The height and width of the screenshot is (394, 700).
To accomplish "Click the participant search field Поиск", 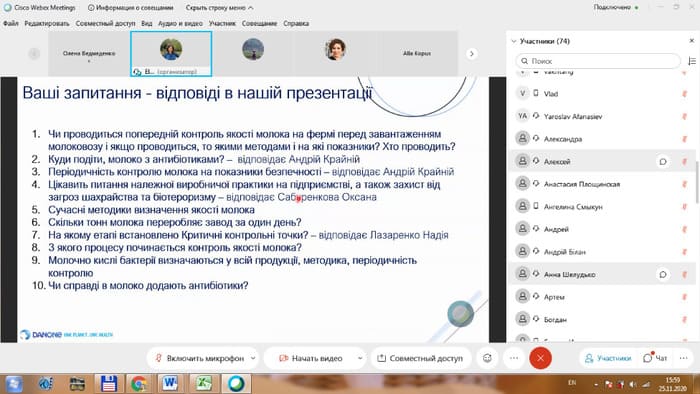I will coord(598,61).
